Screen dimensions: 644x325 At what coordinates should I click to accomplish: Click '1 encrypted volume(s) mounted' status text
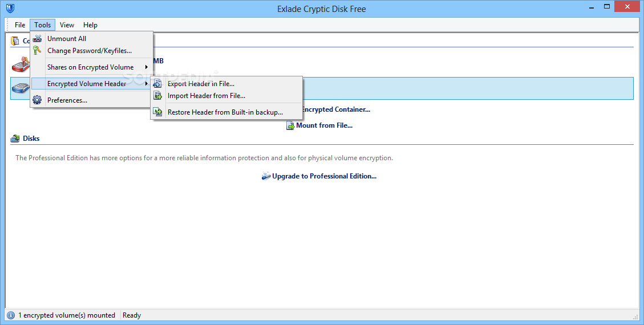67,315
